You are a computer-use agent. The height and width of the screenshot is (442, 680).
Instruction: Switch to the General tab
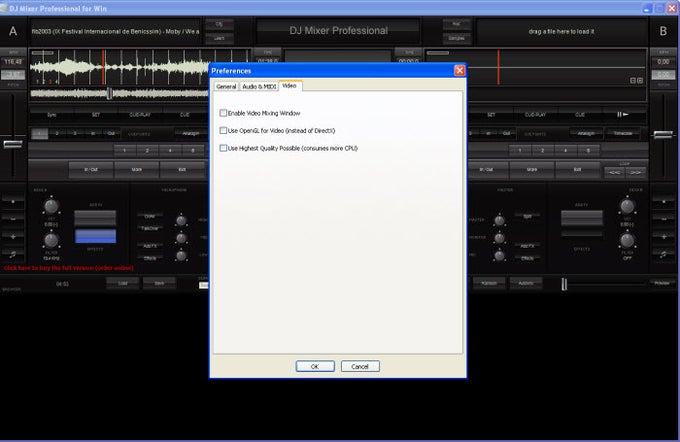(226, 86)
